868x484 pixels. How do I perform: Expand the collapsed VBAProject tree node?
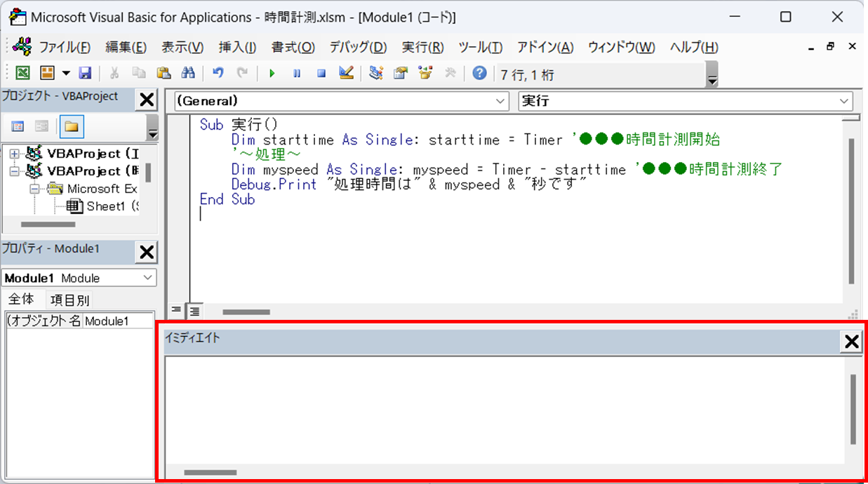15,153
